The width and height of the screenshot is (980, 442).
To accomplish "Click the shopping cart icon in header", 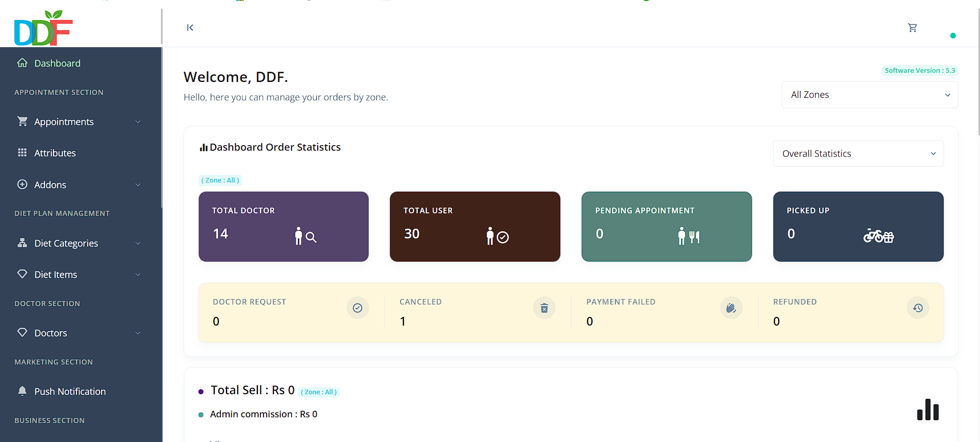I will tap(912, 28).
